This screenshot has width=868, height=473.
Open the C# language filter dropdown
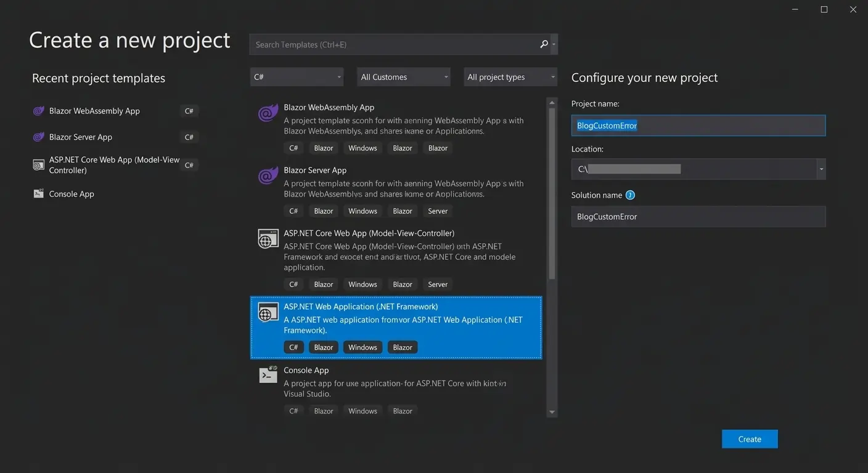[297, 76]
